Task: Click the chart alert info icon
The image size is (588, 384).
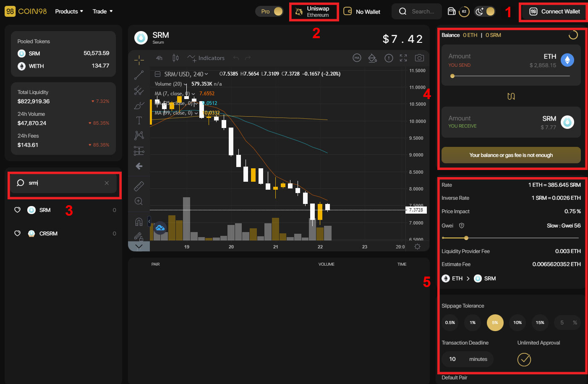Action: pyautogui.click(x=389, y=58)
